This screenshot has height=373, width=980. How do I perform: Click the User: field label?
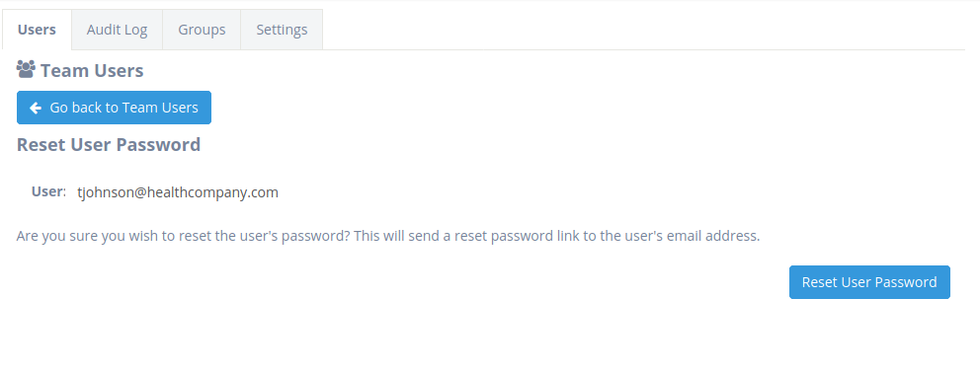(x=48, y=191)
